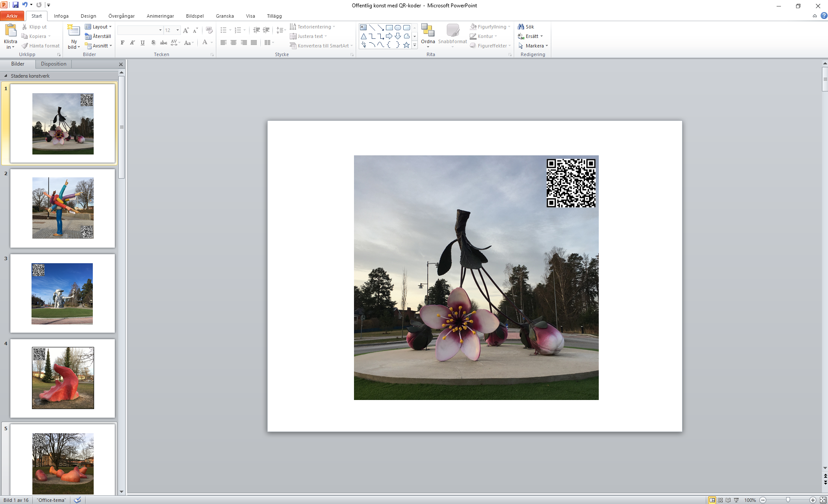Switch to the Övergångar tab
The width and height of the screenshot is (828, 504).
(121, 16)
